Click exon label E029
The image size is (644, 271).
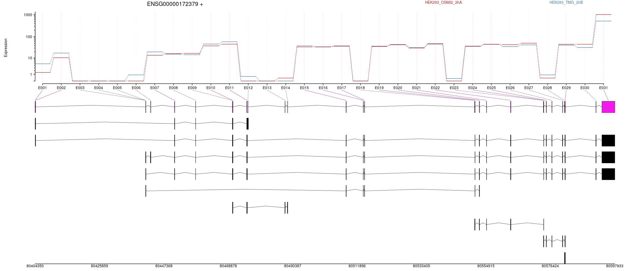click(x=566, y=88)
